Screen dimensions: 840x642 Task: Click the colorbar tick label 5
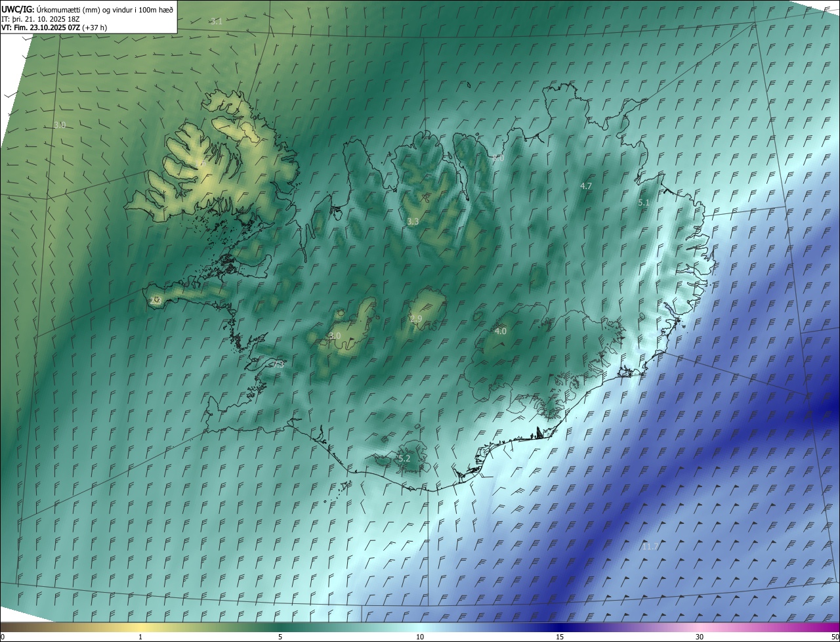(x=280, y=637)
